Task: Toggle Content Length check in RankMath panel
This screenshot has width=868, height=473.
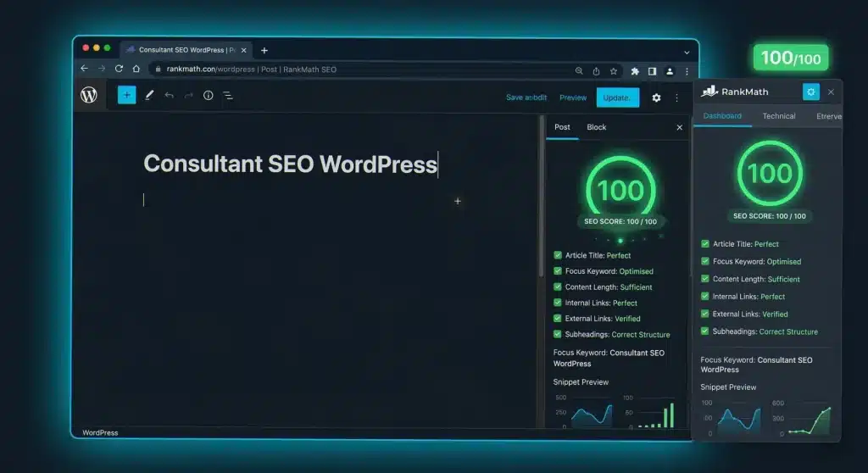Action: point(704,279)
